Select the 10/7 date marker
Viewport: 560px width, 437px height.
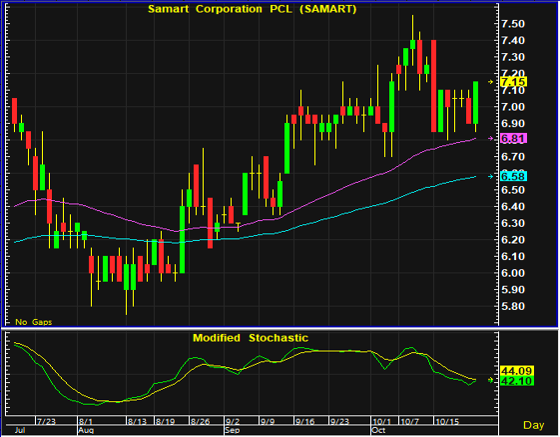[x=410, y=421]
